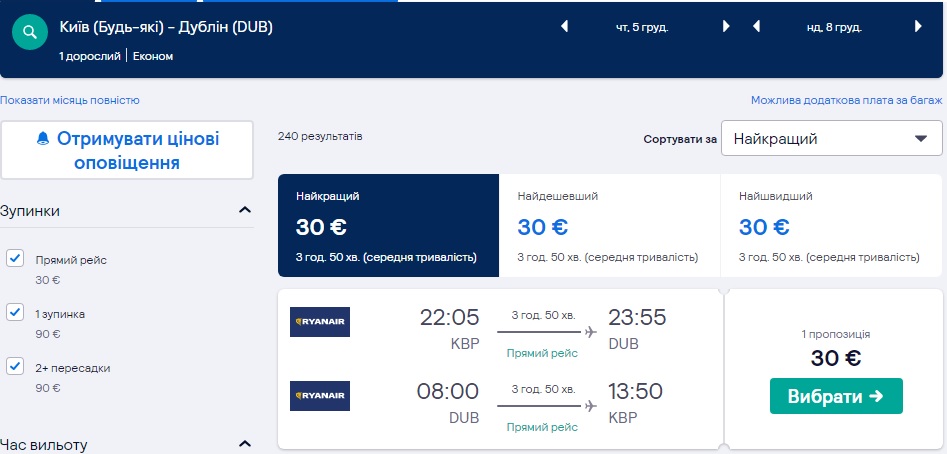Go to previous departure date arrow

[x=564, y=27]
